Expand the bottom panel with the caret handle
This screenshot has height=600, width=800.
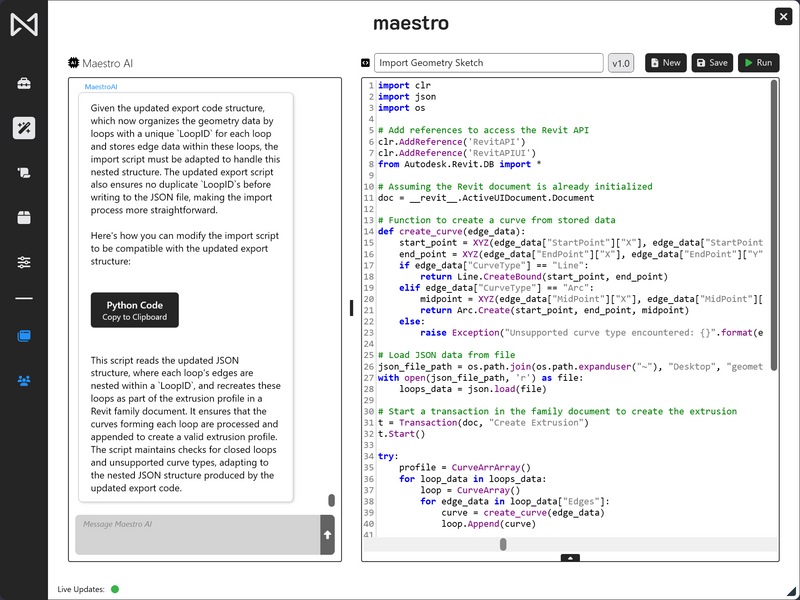click(x=570, y=557)
